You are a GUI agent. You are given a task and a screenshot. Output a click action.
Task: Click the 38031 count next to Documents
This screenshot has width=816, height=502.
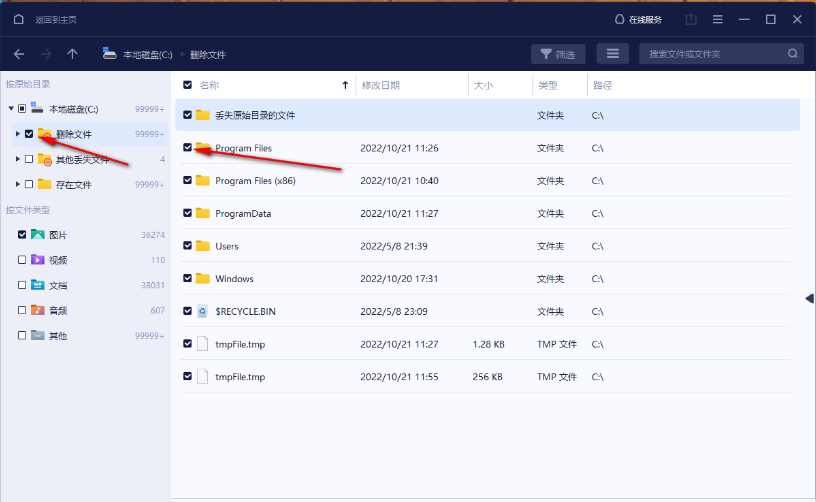pyautogui.click(x=153, y=285)
